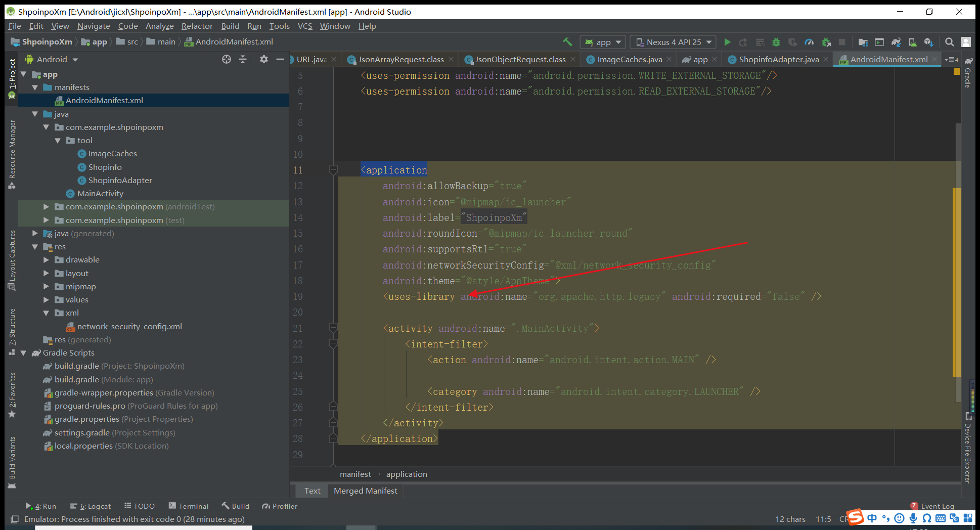Image resolution: width=980 pixels, height=530 pixels.
Task: Expand the mipmap folder
Action: point(46,287)
